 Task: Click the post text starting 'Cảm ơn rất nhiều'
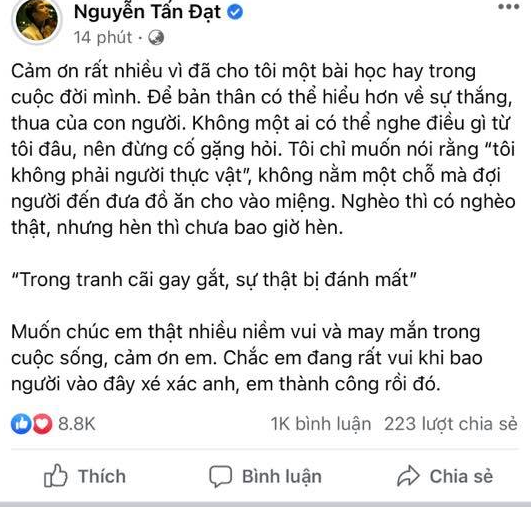pos(263,150)
